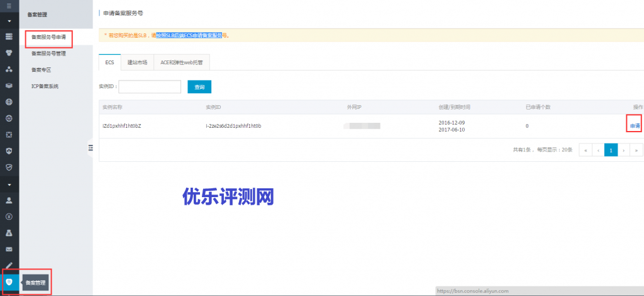Open the yen billing icon in sidebar
Viewport: 644px width, 296px height.
pyautogui.click(x=9, y=217)
